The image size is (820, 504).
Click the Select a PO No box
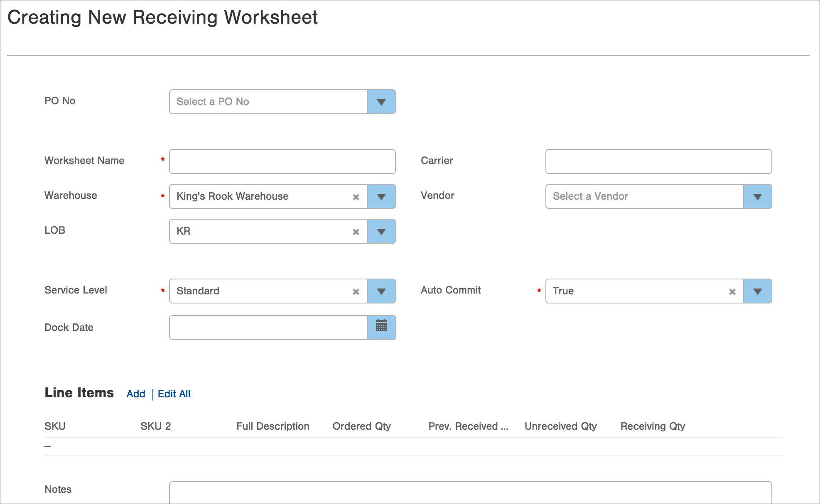(x=268, y=102)
